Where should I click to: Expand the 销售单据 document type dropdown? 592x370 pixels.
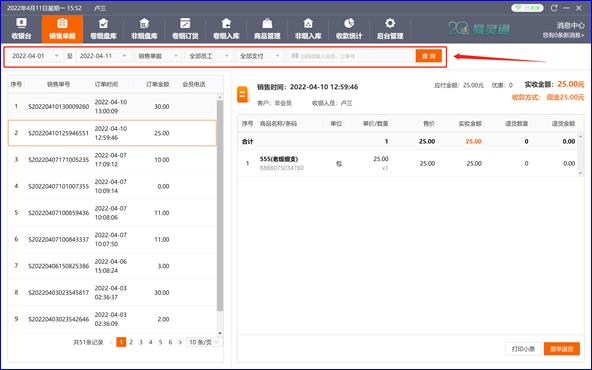click(157, 56)
